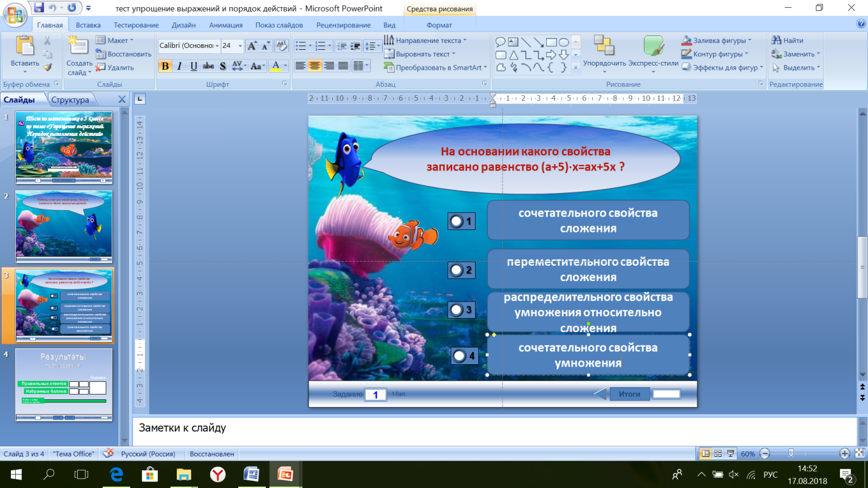The image size is (868, 488).
Task: Click the Save icon in quick access
Action: pyautogui.click(x=39, y=8)
